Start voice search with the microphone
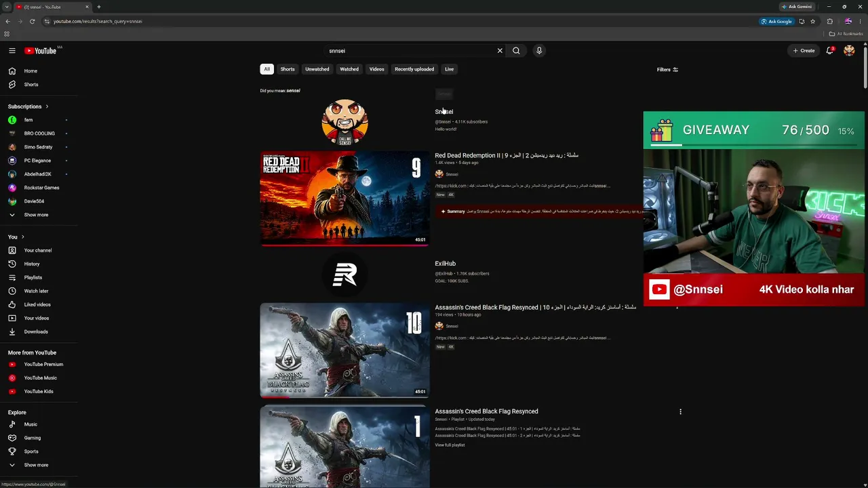The height and width of the screenshot is (488, 868). tap(539, 51)
